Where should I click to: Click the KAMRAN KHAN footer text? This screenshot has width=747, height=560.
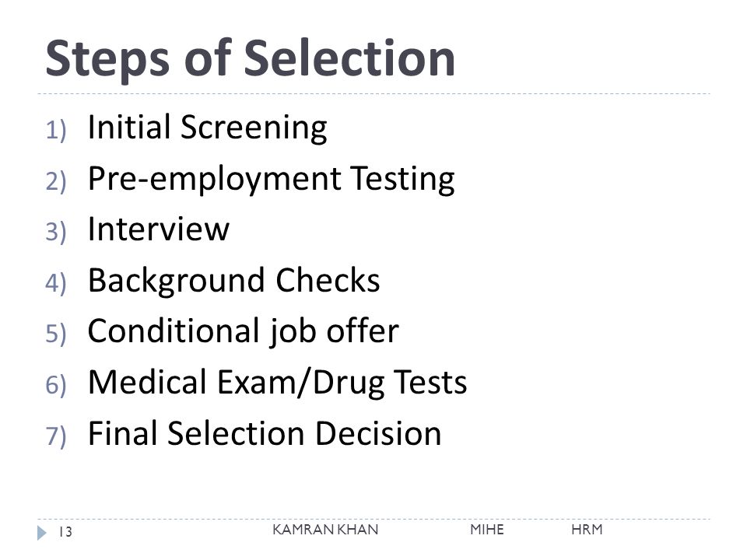[325, 530]
